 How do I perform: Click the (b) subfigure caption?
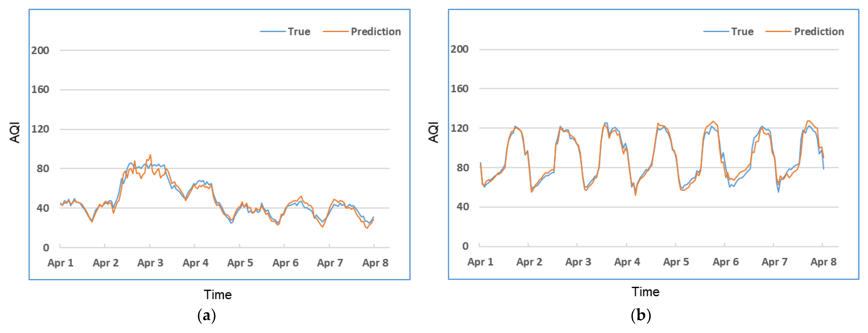641,316
